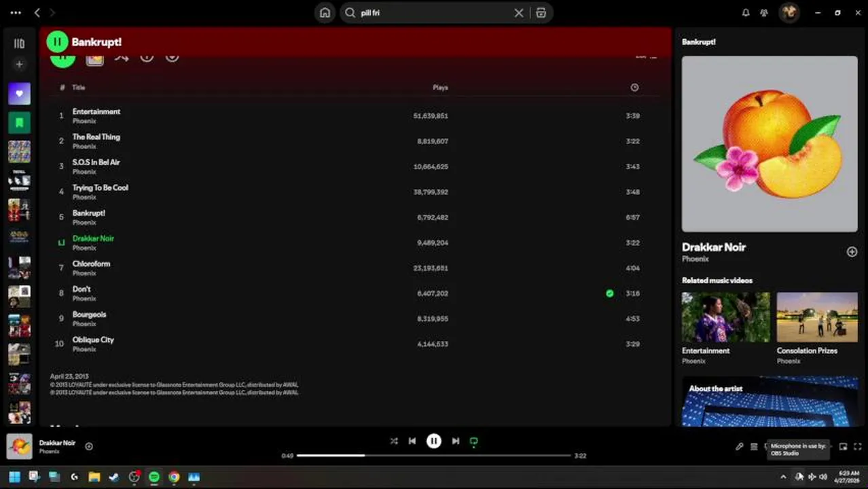Open the play queue
The image size is (868, 489).
coord(754,446)
